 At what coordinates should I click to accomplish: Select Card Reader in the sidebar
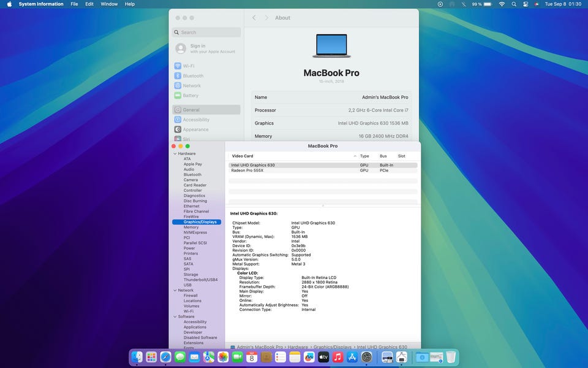195,185
